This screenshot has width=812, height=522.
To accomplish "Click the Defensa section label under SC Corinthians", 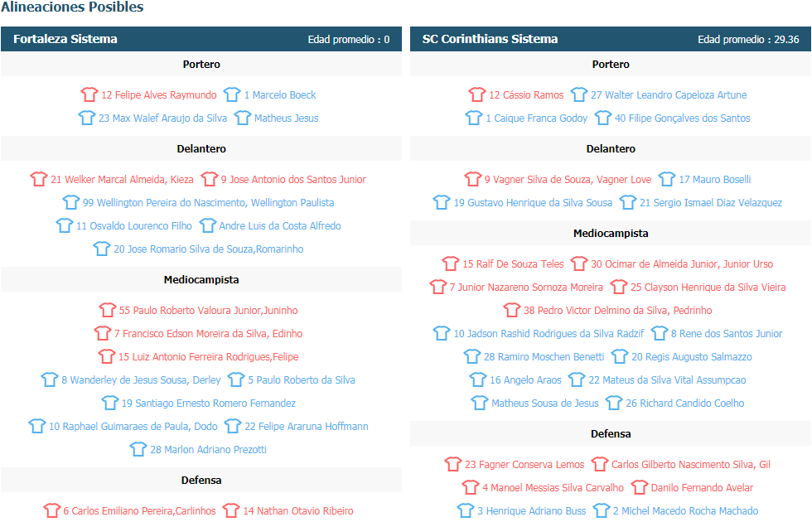I will (x=611, y=434).
